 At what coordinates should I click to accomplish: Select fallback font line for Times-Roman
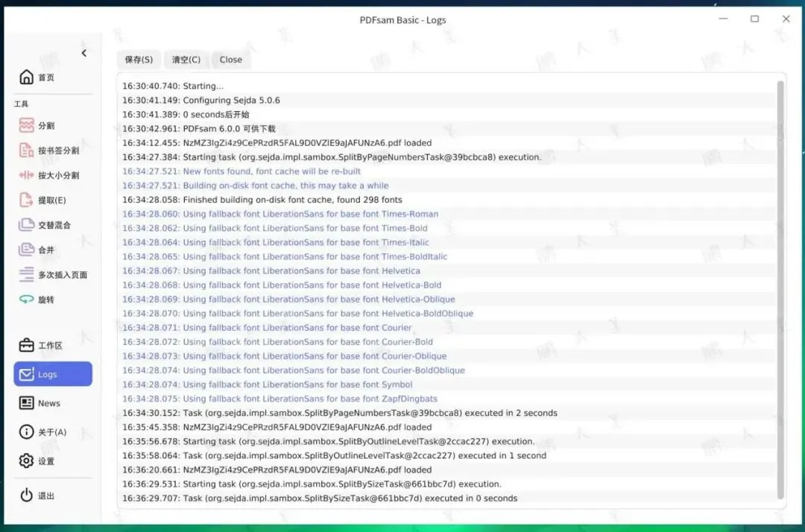pos(446,214)
